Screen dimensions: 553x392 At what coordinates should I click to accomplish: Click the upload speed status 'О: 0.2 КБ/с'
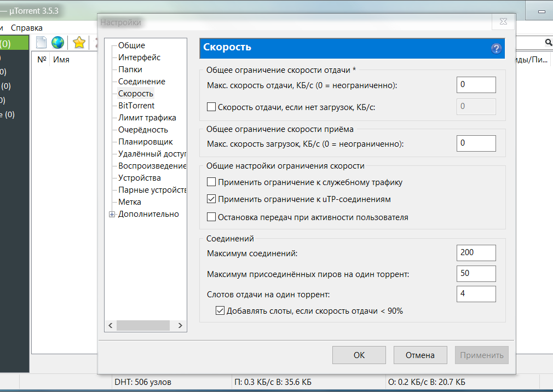click(x=427, y=382)
